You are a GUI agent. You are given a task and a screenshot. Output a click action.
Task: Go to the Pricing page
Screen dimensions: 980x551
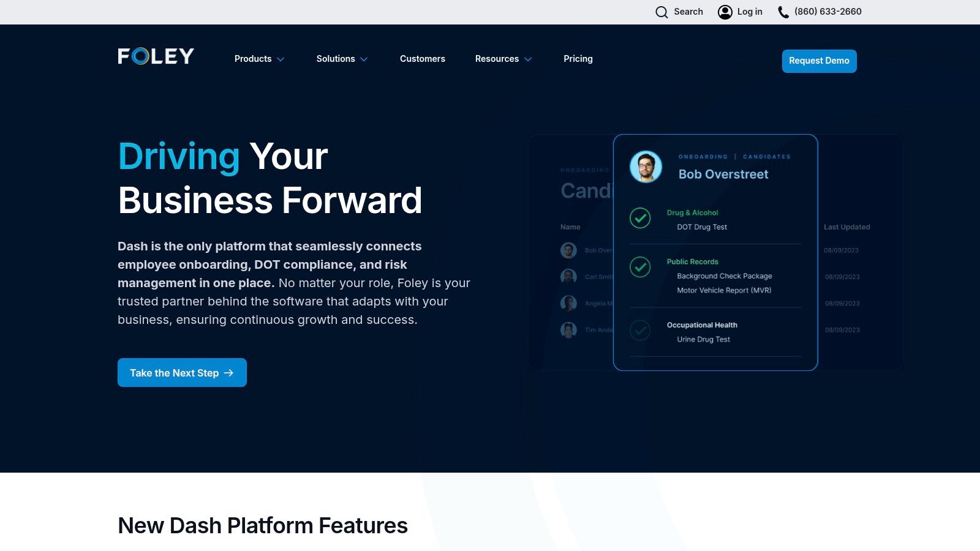coord(578,59)
